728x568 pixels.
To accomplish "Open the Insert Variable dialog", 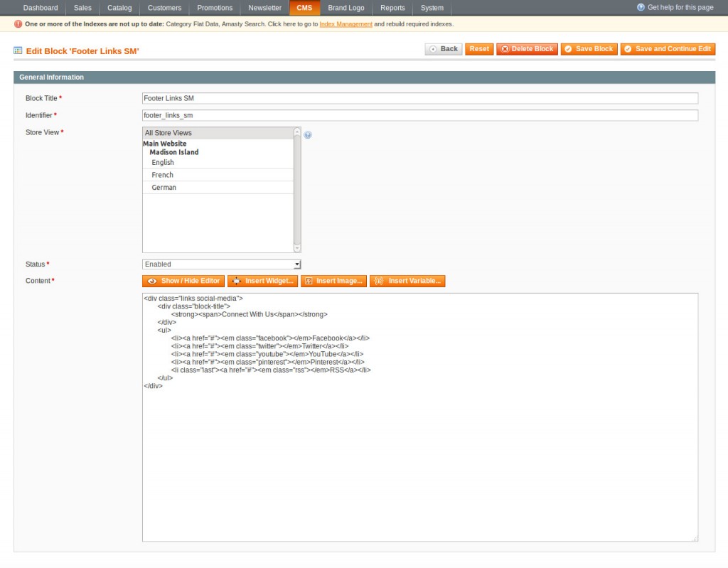I will coord(407,281).
